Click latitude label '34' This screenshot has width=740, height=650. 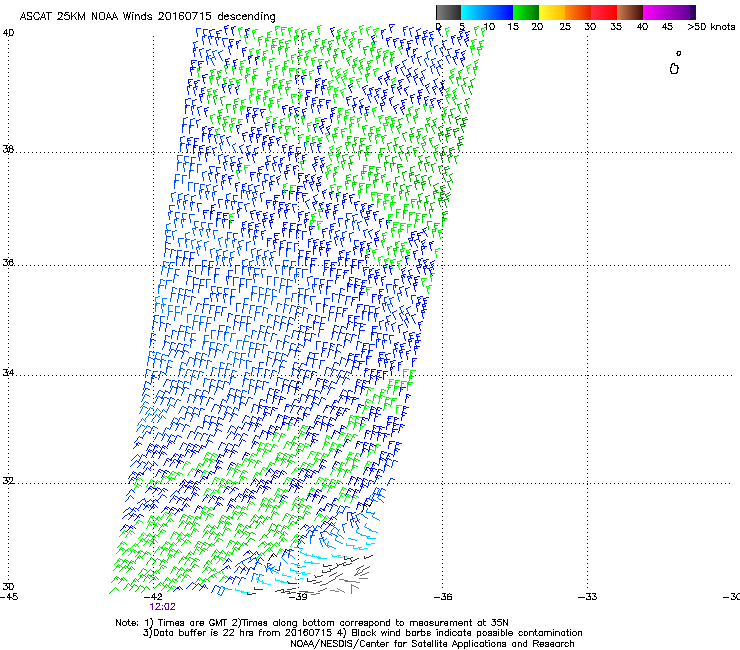8,372
